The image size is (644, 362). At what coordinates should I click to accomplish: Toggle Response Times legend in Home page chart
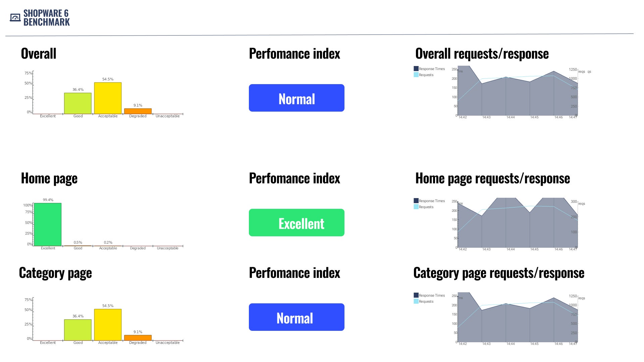pos(429,201)
